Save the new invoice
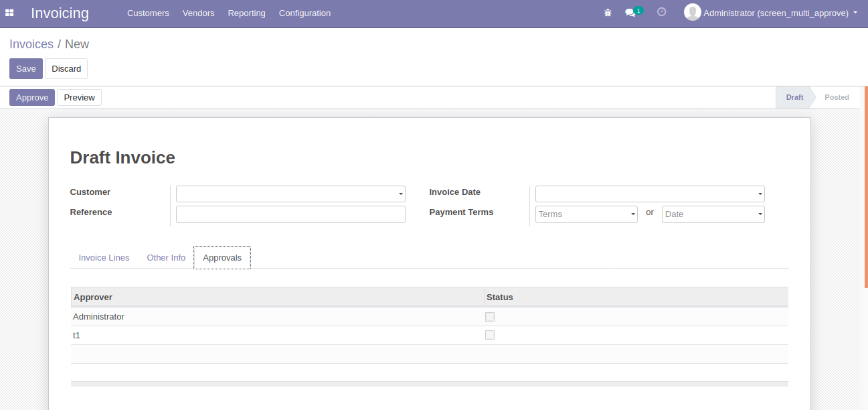The image size is (868, 410). click(26, 68)
